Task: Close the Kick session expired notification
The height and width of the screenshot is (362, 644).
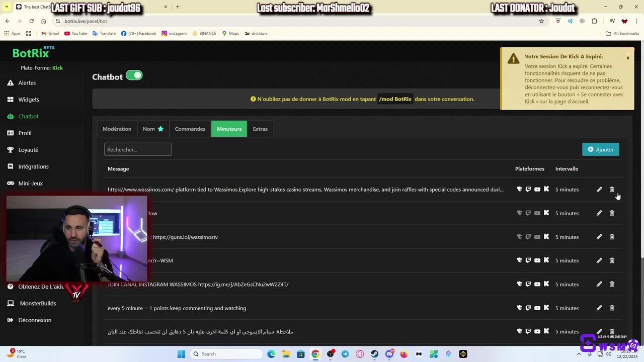Action: [x=628, y=58]
